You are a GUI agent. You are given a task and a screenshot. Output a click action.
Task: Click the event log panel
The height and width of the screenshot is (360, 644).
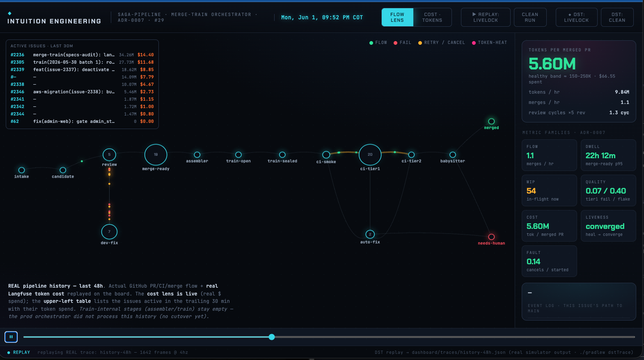(x=579, y=302)
